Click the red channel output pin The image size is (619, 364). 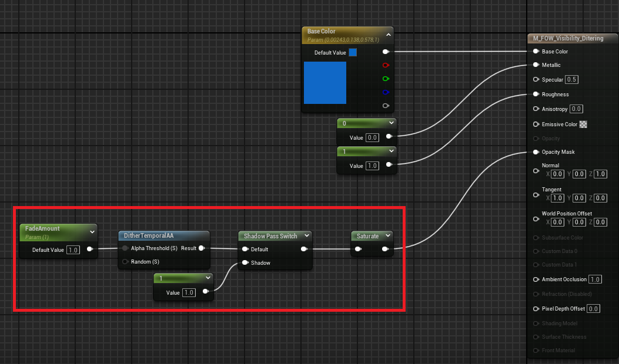click(x=386, y=65)
